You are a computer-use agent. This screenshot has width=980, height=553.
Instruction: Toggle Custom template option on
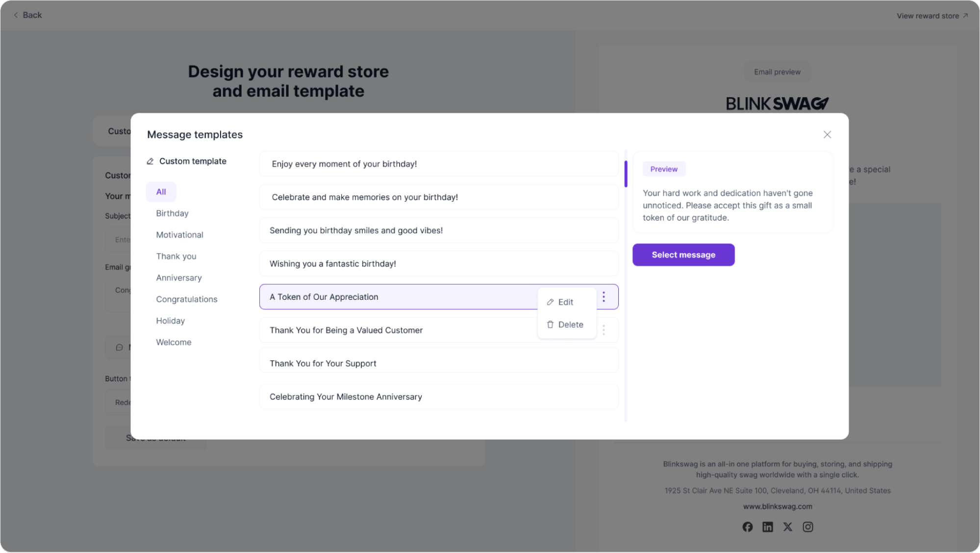click(x=186, y=161)
